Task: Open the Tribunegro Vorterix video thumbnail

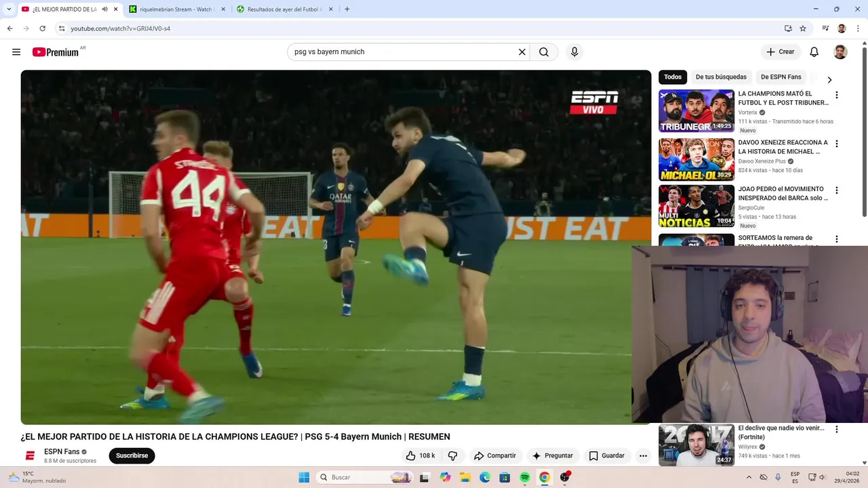Action: pyautogui.click(x=696, y=111)
